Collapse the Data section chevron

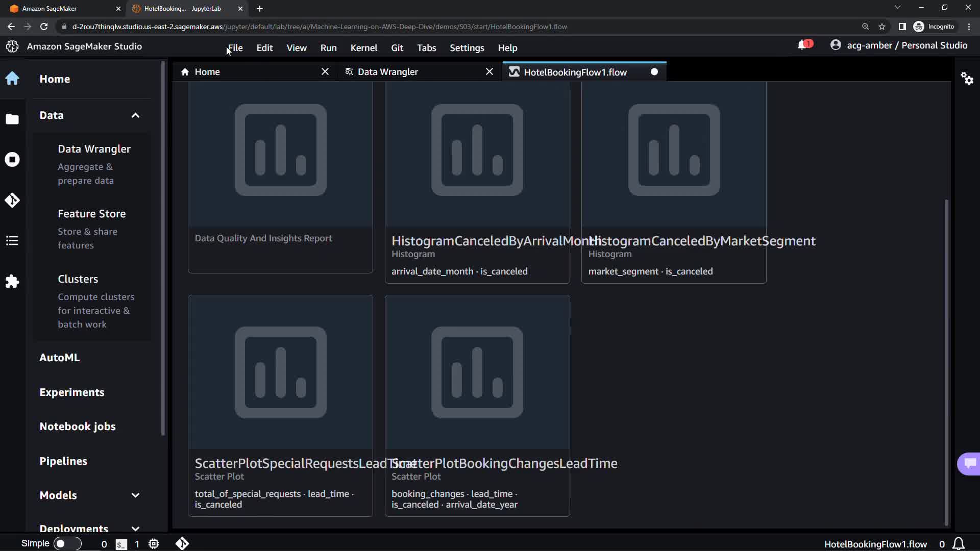coord(135,115)
